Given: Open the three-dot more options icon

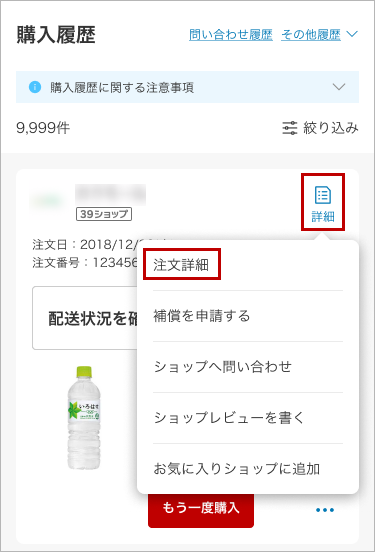Looking at the screenshot, I should (x=325, y=510).
